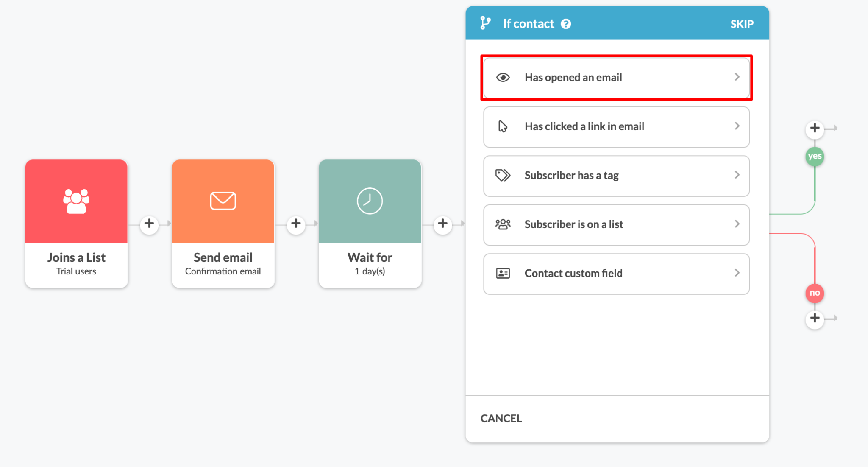Click the help question mark icon
868x467 pixels.
pyautogui.click(x=566, y=24)
